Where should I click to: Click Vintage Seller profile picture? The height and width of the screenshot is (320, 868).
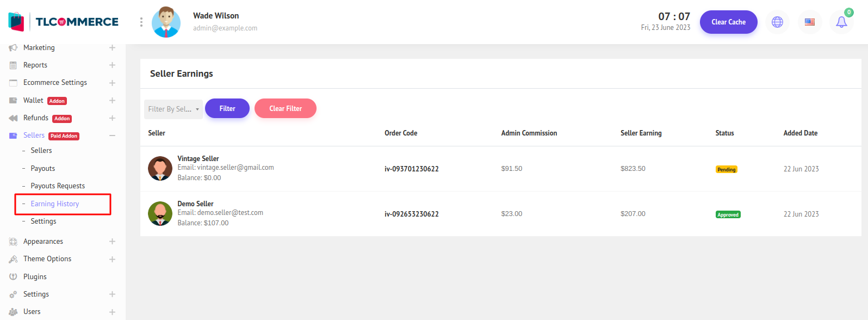point(160,169)
